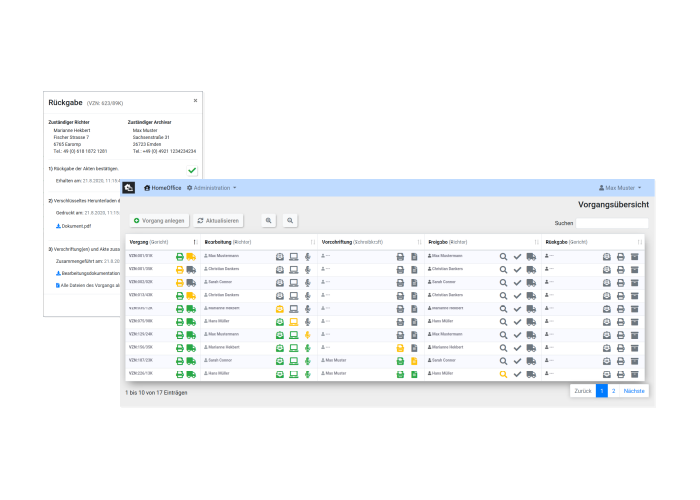
Task: Click the yellow truck icon in first row
Action: (191, 257)
